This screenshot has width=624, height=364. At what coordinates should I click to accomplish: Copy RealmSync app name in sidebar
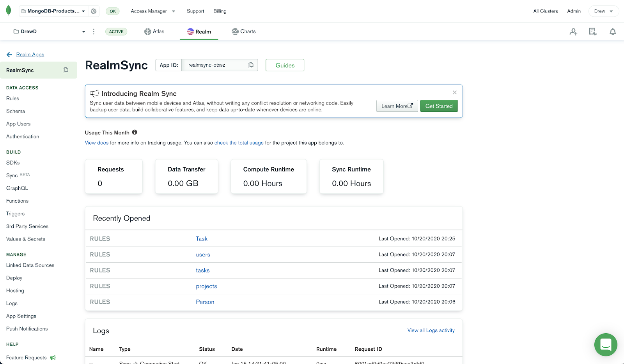coord(66,70)
